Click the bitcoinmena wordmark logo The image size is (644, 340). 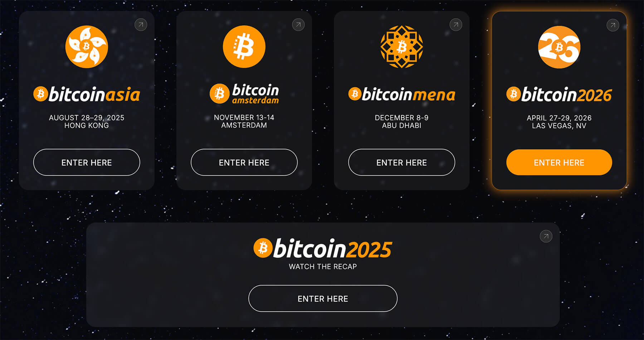pos(401,94)
